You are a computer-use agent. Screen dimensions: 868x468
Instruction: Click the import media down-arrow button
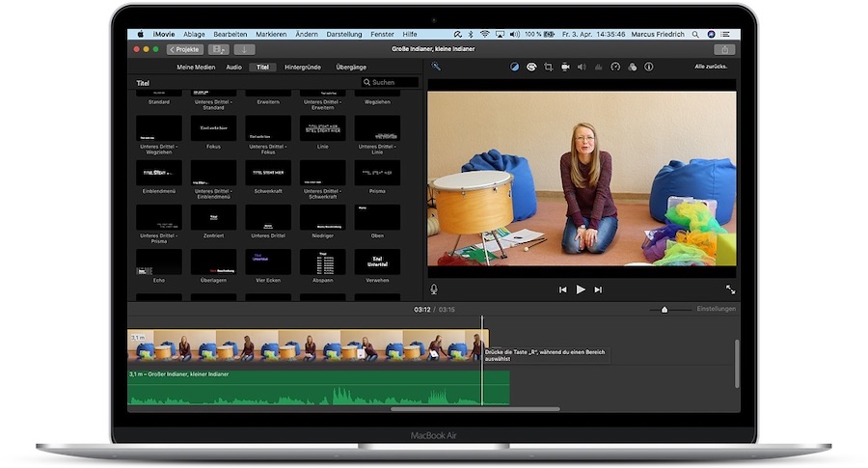(244, 49)
